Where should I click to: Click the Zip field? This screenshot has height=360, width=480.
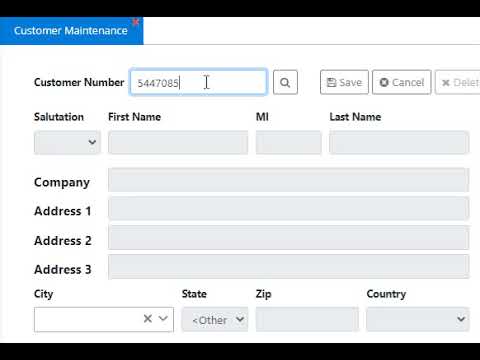(307, 319)
